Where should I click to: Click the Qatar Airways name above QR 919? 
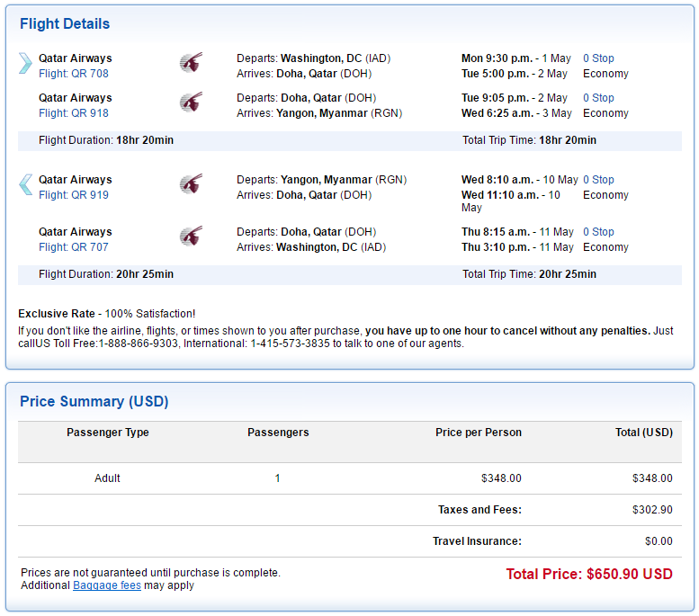pos(76,180)
